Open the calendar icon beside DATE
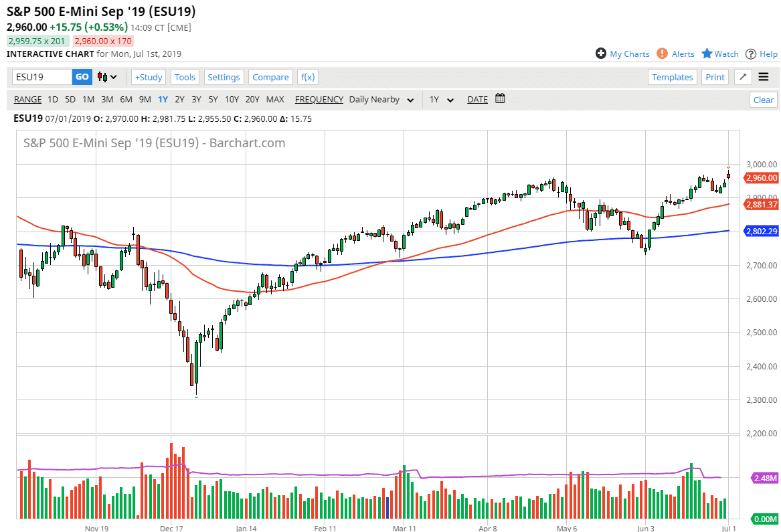Viewport: 781px width, 532px height. tap(499, 98)
